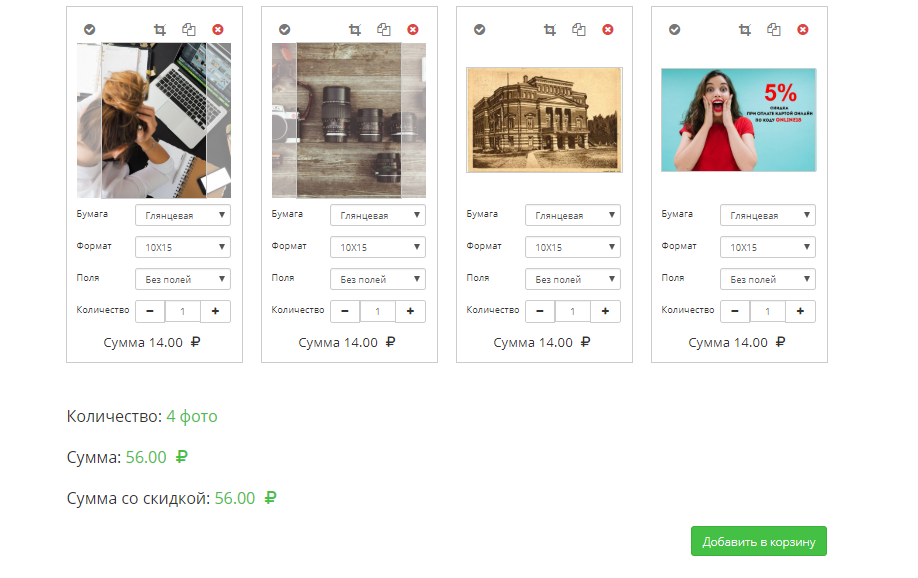The height and width of the screenshot is (578, 918).
Task: Duplicate the woman-at-laptop photo
Action: coord(189,30)
